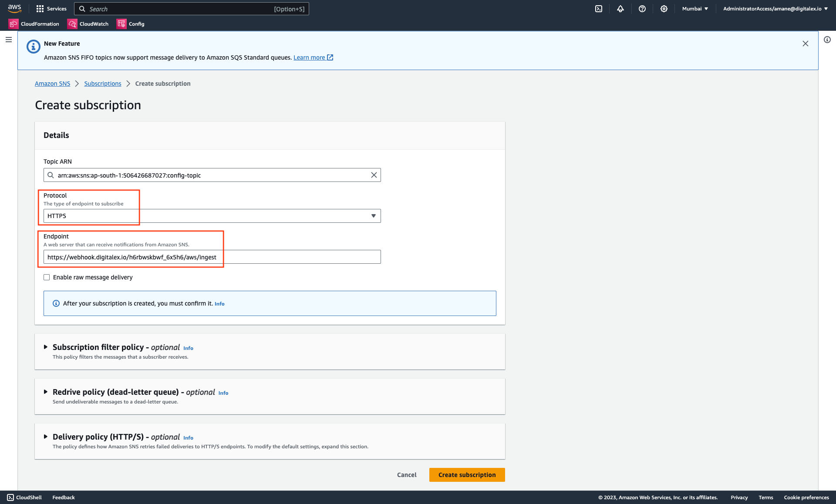Go to Subscriptions breadcrumb link
The width and height of the screenshot is (836, 504).
click(102, 84)
